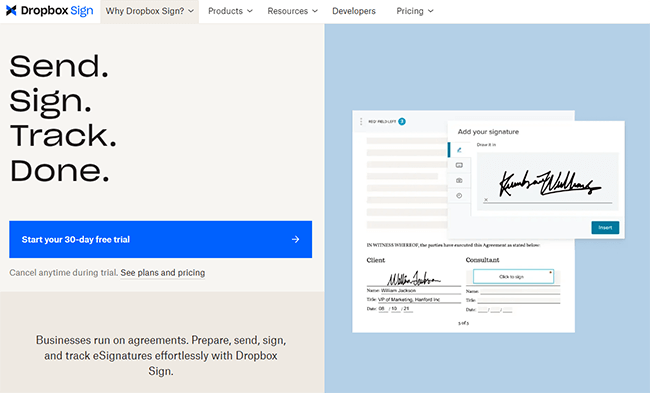Expand the Pricing chevron arrow
This screenshot has height=393, width=650.
[x=431, y=11]
